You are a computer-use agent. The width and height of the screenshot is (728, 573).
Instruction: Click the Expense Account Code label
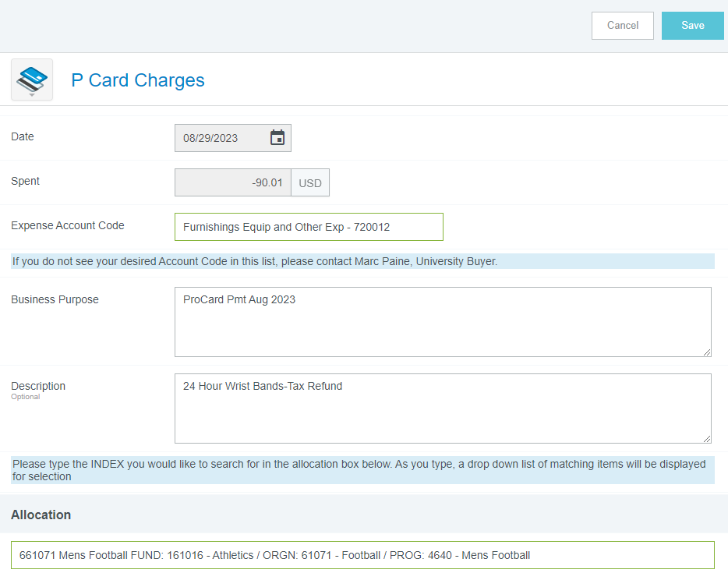(68, 225)
